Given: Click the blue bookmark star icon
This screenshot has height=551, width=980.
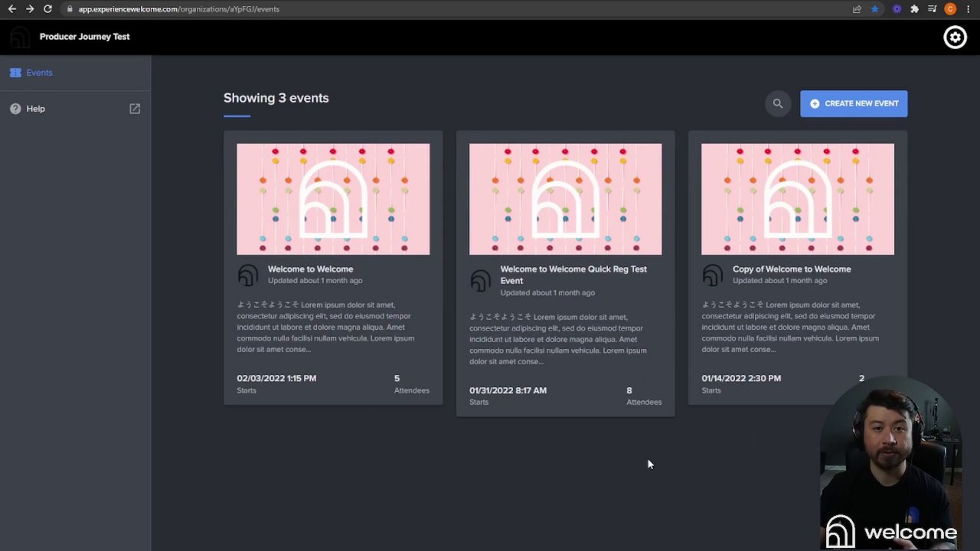Looking at the screenshot, I should tap(874, 9).
